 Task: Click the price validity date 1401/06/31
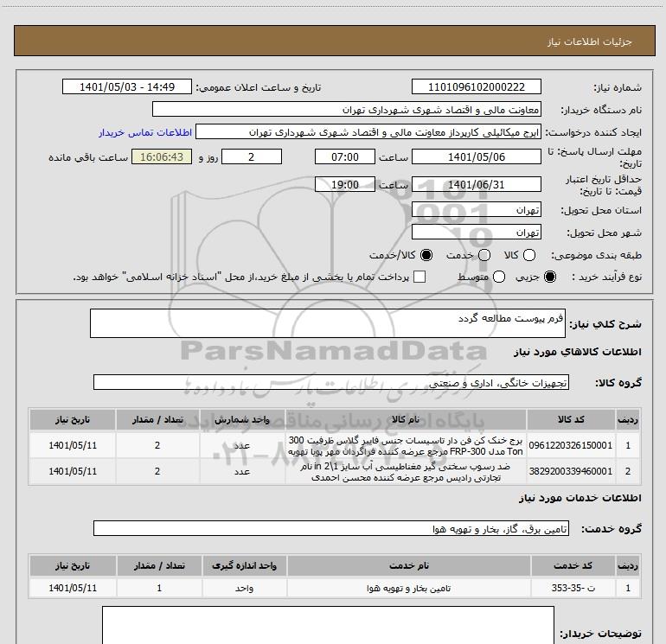pyautogui.click(x=476, y=184)
